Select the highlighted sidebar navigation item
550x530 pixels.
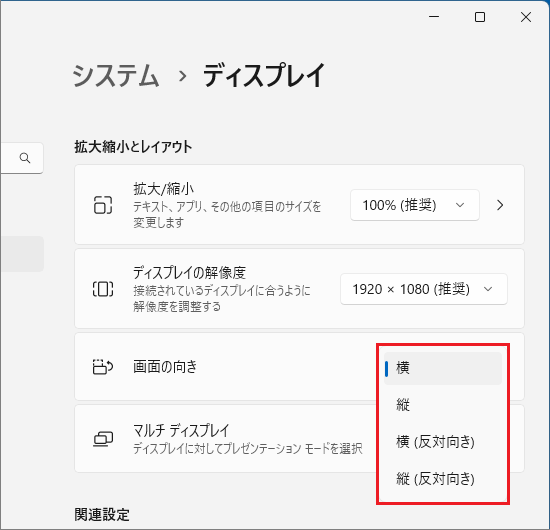click(x=22, y=254)
